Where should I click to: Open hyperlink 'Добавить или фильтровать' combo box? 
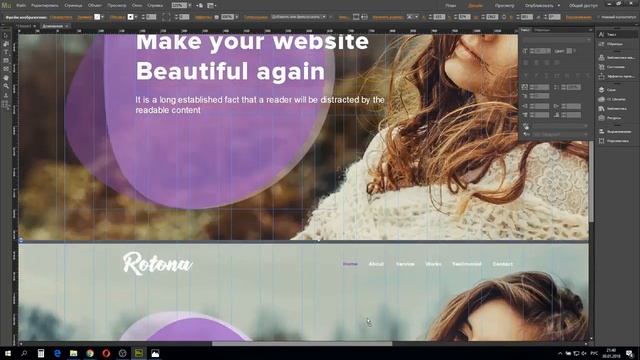click(299, 17)
